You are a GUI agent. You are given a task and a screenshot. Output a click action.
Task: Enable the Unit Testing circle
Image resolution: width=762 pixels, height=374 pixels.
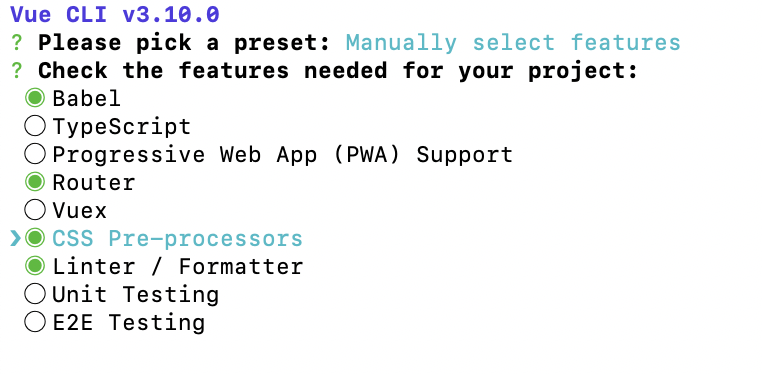[35, 294]
